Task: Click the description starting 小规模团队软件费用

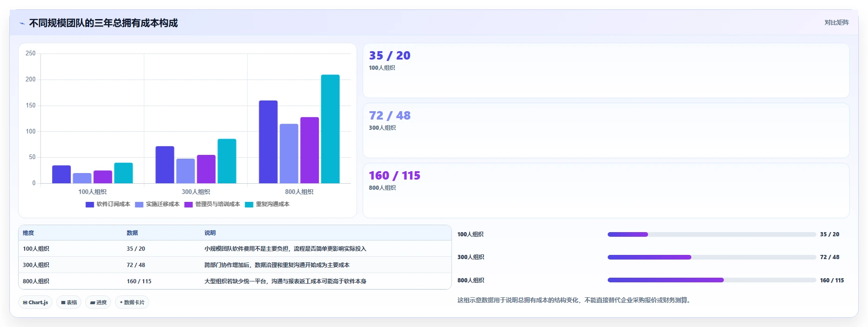Action: pyautogui.click(x=285, y=249)
